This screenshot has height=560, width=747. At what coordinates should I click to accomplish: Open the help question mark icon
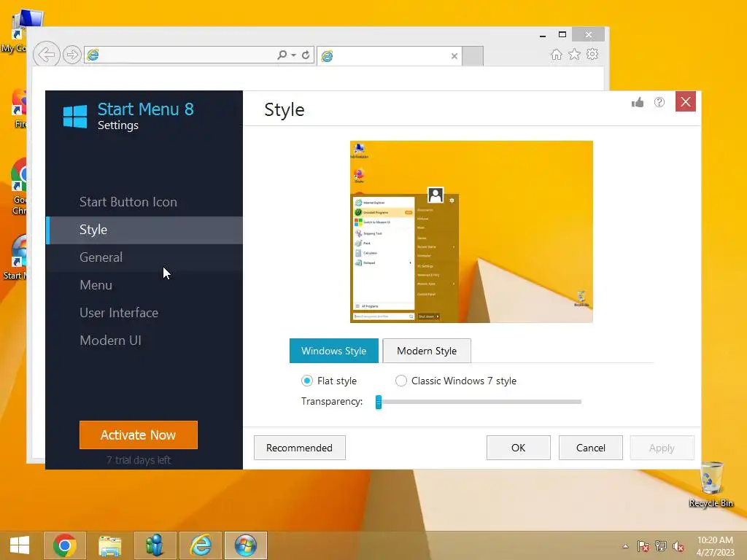[659, 102]
